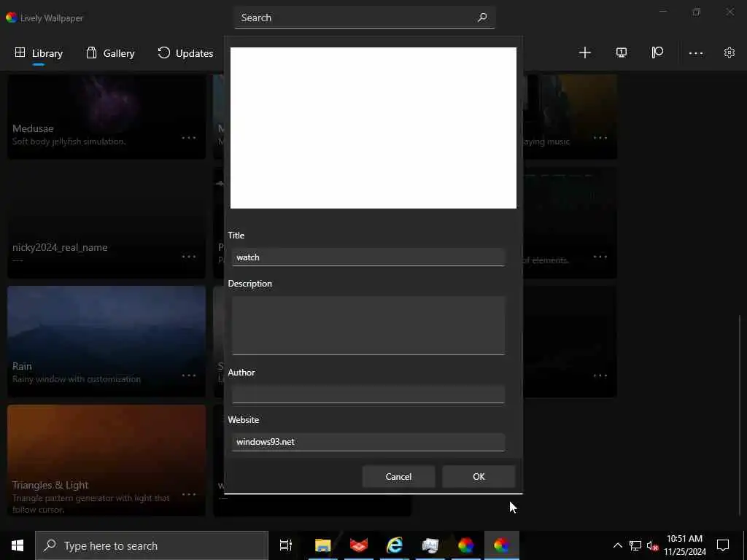
Task: Cancel the wallpaper dialog
Action: point(398,477)
